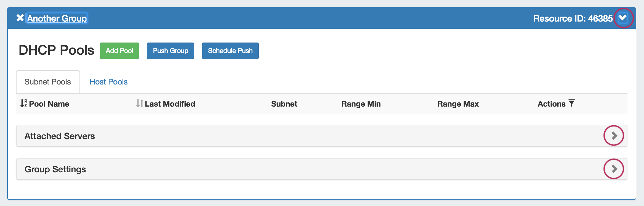
Task: Expand Attached Servers with its chevron arrow
Action: tap(614, 136)
